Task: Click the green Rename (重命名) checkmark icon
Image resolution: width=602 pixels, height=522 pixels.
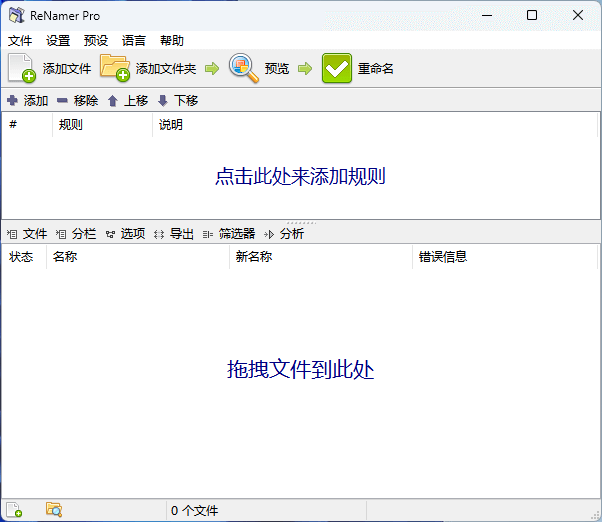Action: click(337, 68)
